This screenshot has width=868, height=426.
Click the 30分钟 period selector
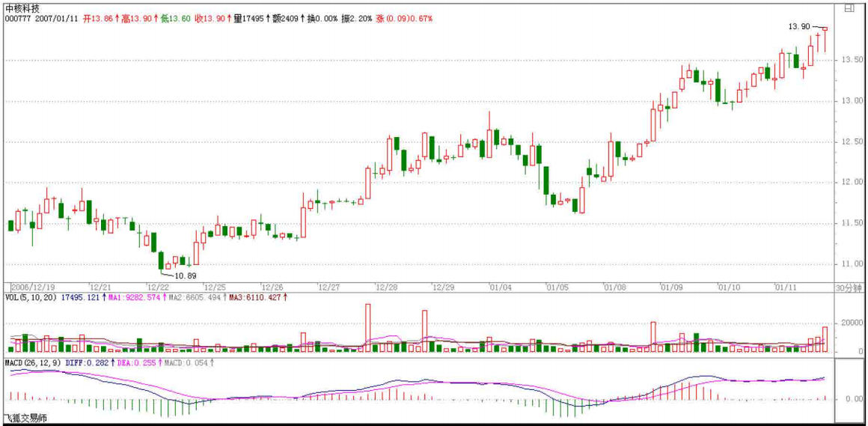(x=849, y=287)
